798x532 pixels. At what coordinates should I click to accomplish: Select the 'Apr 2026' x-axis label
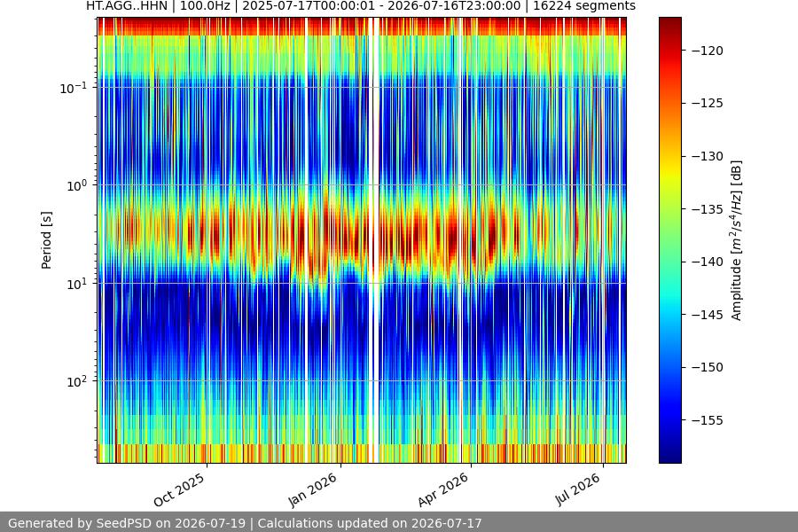(x=442, y=489)
